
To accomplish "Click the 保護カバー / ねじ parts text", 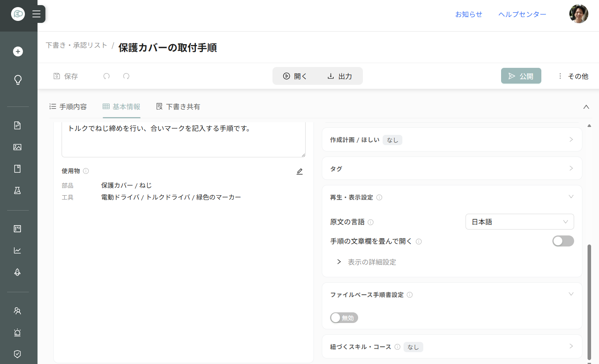I will [x=126, y=185].
